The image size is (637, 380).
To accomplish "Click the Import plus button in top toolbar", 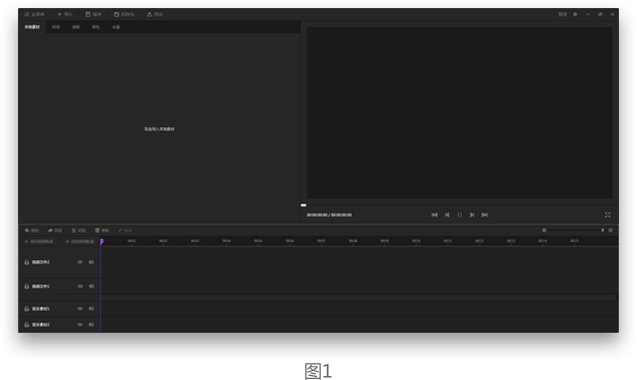I will coord(65,14).
